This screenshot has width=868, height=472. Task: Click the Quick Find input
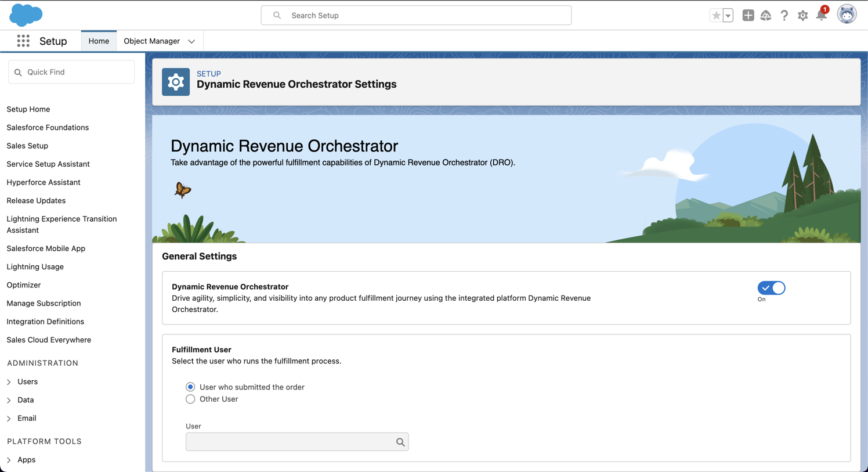[71, 72]
